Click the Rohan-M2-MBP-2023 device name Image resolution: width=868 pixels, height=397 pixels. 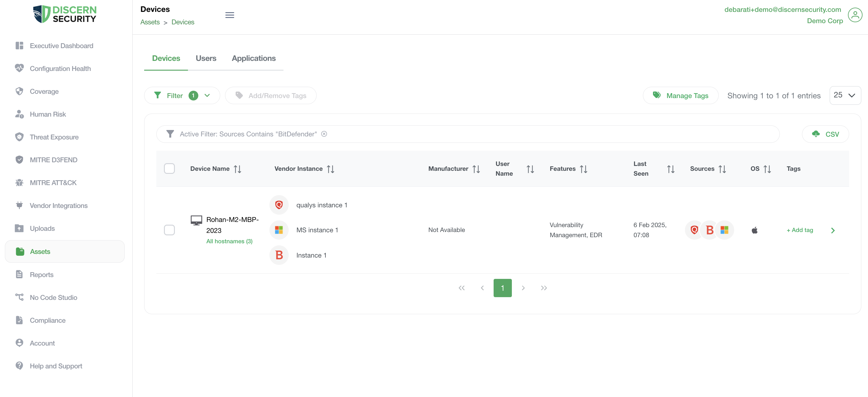232,225
